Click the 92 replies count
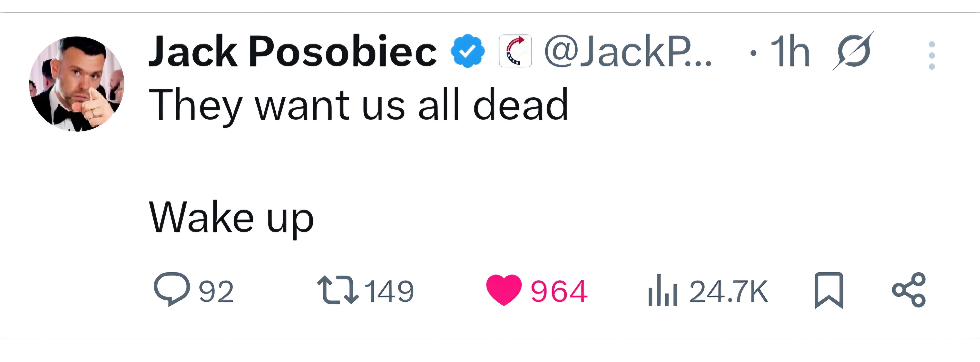 [x=216, y=292]
